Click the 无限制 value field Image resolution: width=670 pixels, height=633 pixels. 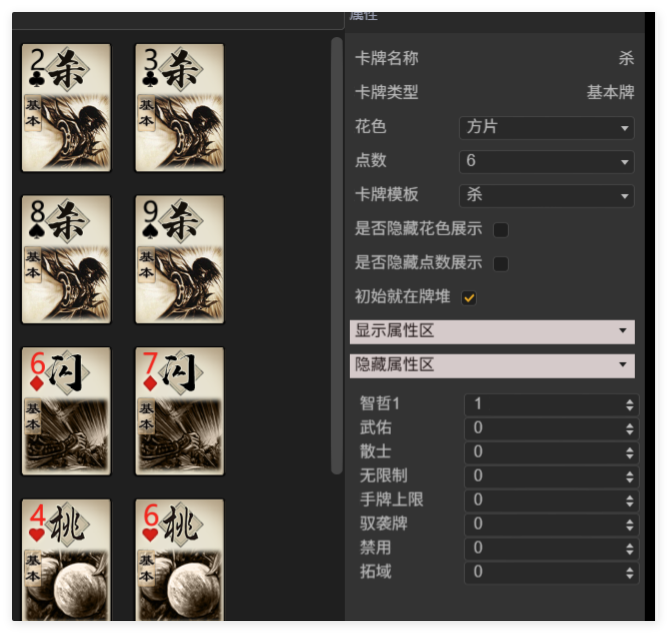coord(551,476)
